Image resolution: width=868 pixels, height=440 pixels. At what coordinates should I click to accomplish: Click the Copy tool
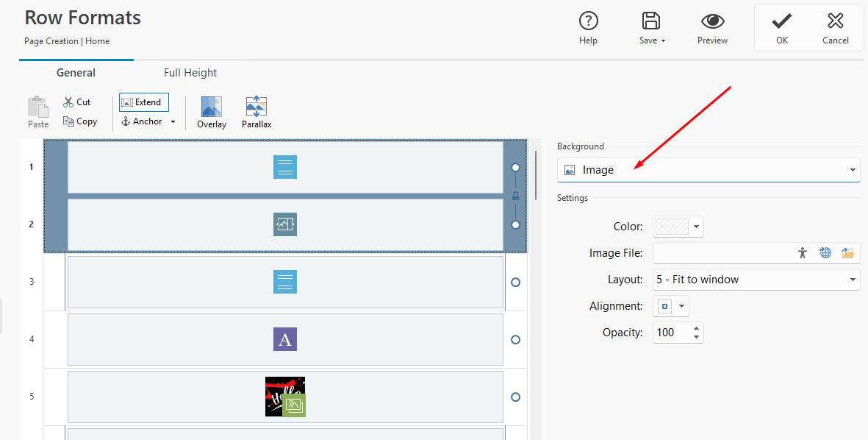tap(80, 121)
